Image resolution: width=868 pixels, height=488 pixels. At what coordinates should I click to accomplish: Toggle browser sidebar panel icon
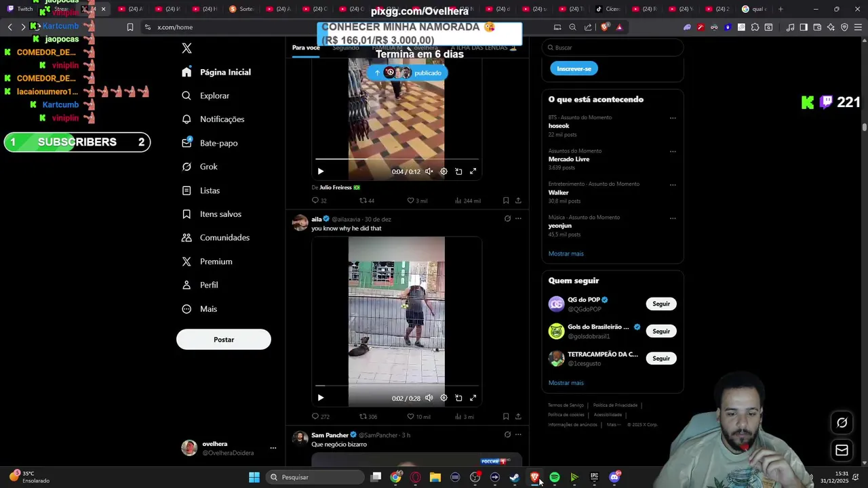click(804, 27)
